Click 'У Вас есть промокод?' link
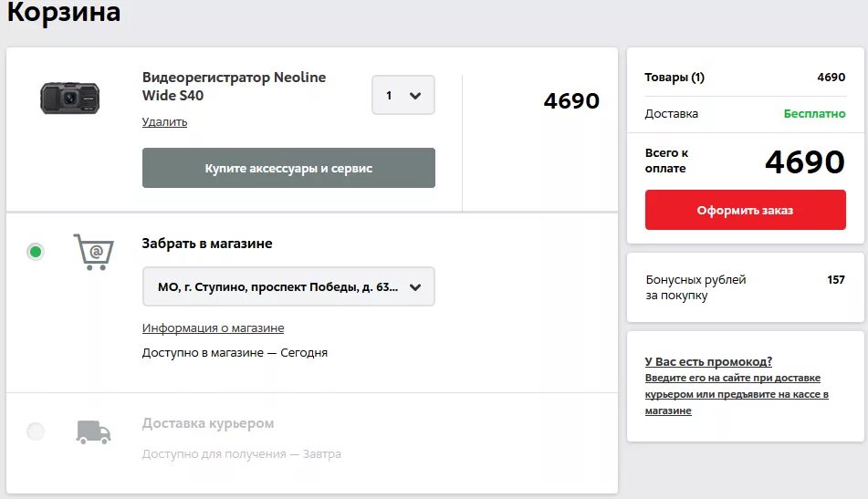Image resolution: width=868 pixels, height=499 pixels. point(708,362)
